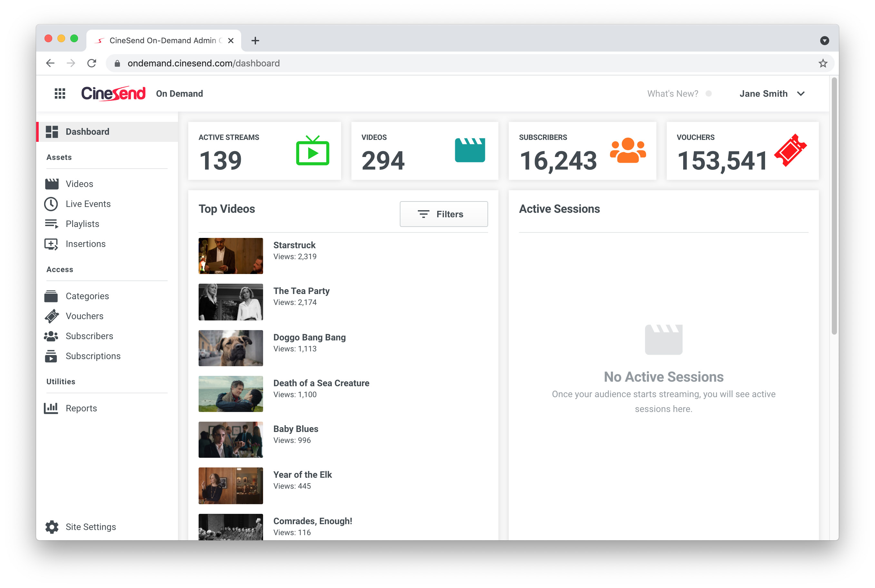Open the Videos section in the sidebar
Viewport: 875px width, 588px height.
coord(79,183)
